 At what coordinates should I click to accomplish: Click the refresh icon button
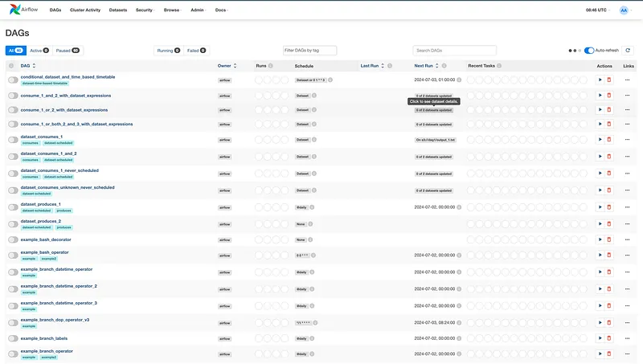[628, 51]
